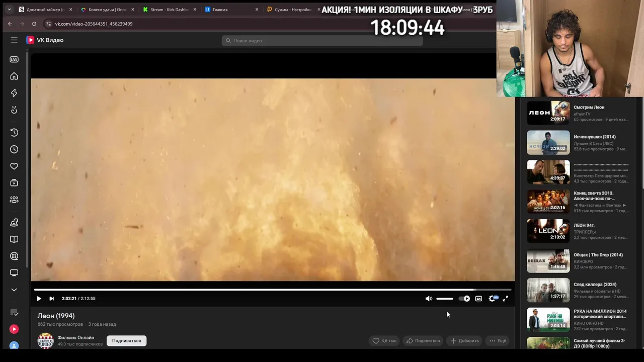Open site info icon in address bar
644x362 pixels.
pyautogui.click(x=48, y=24)
